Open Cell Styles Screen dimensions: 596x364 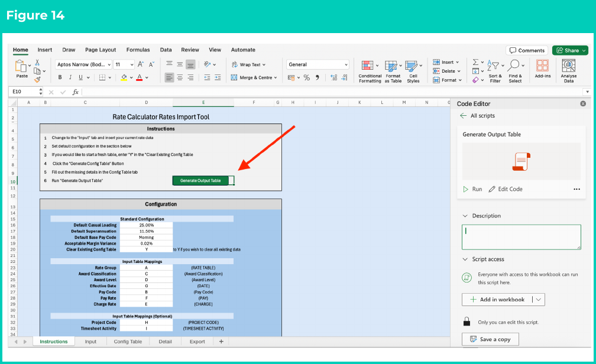pyautogui.click(x=413, y=72)
